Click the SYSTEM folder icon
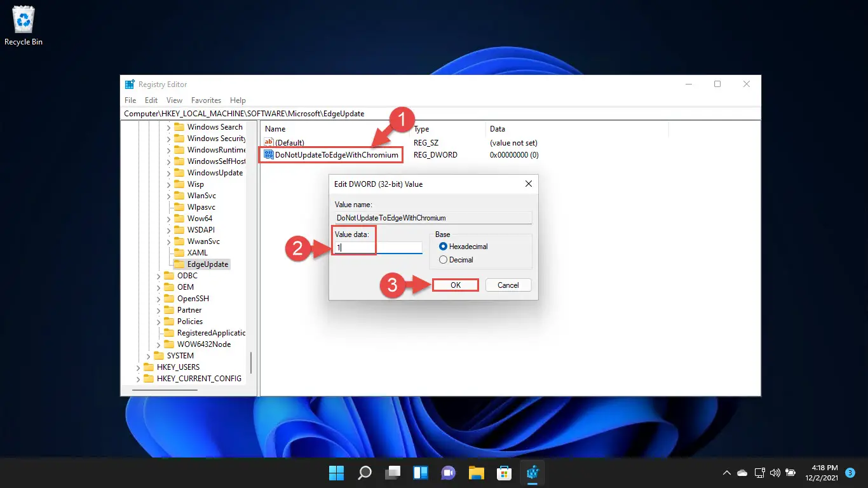 pos(159,356)
